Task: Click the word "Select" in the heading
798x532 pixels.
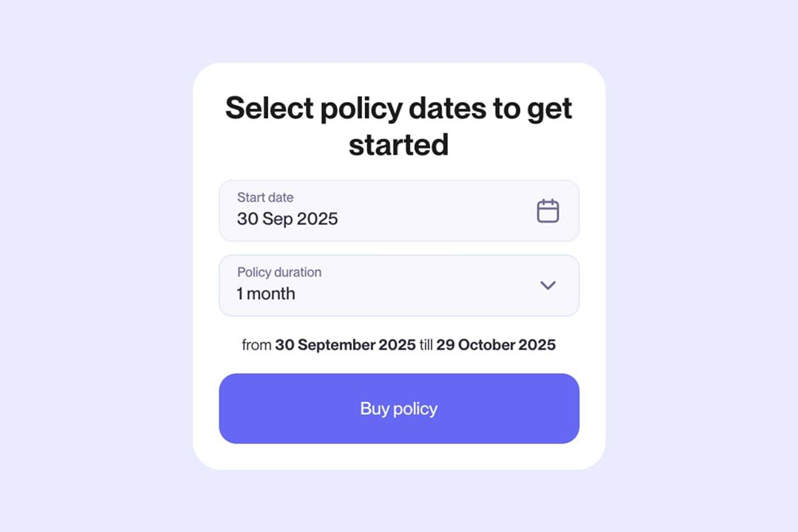Action: pos(269,108)
